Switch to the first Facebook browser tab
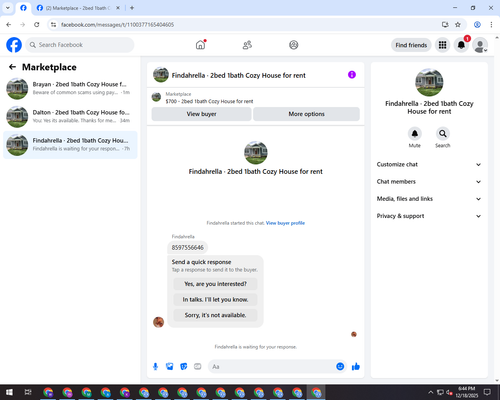 point(23,8)
